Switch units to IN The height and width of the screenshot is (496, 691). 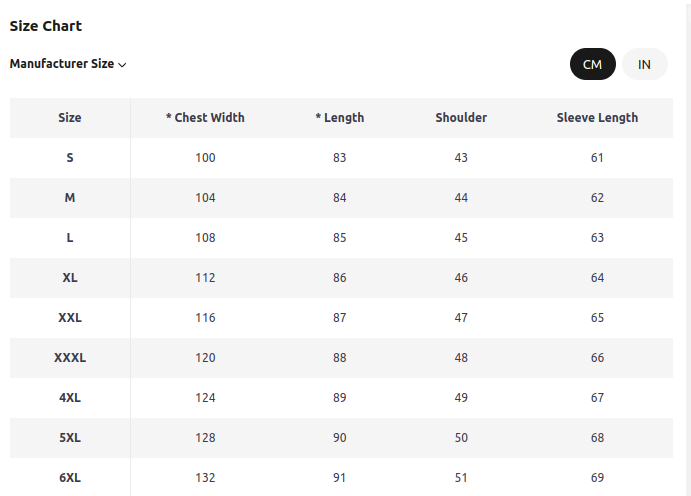[644, 64]
